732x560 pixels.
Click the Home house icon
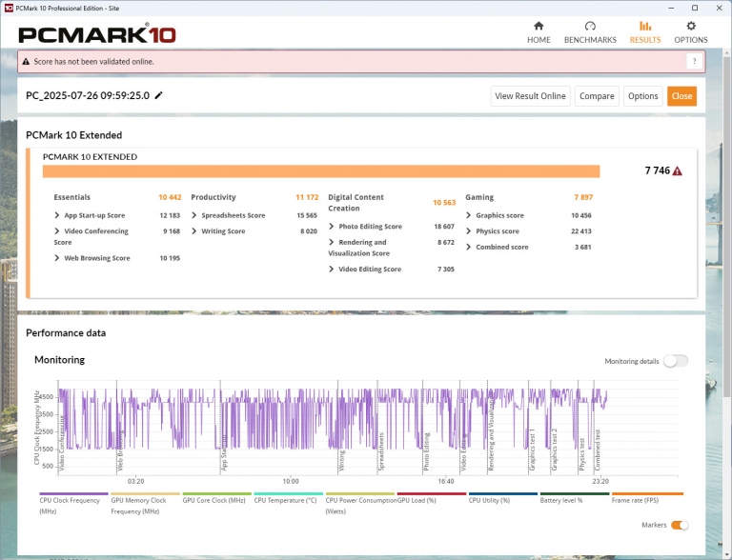pos(539,26)
